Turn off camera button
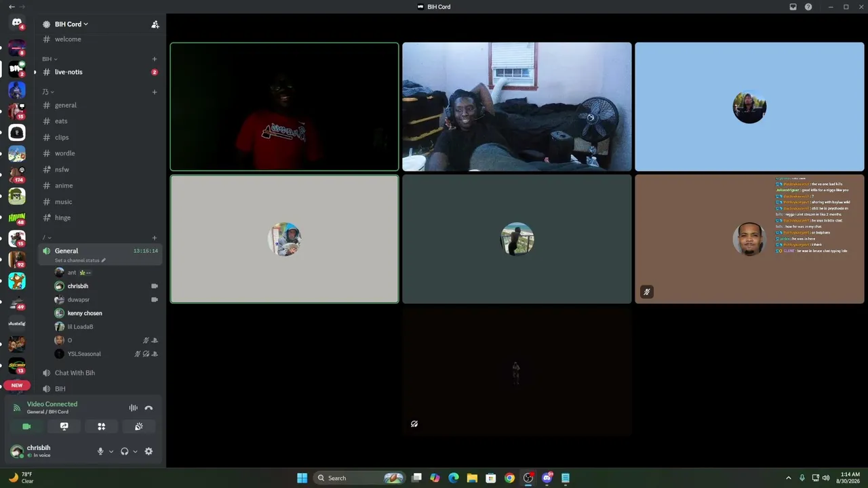Viewport: 868px width, 488px height. pos(26,426)
